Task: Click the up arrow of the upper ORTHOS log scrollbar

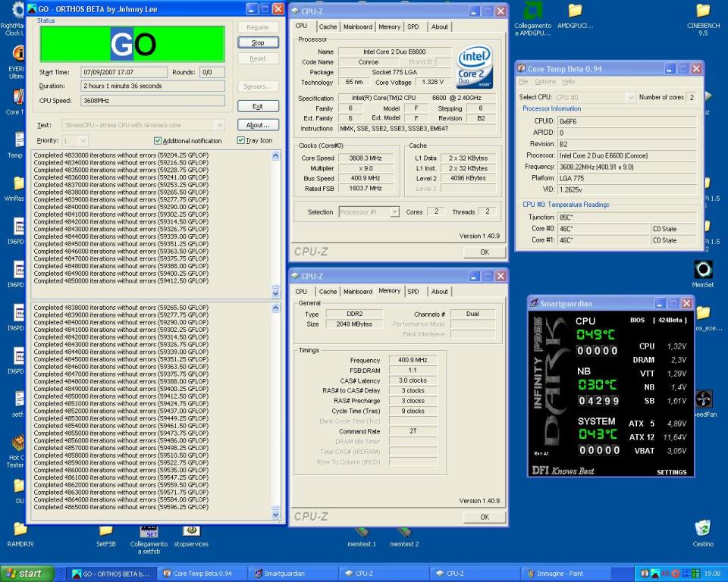Action: pyautogui.click(x=276, y=155)
